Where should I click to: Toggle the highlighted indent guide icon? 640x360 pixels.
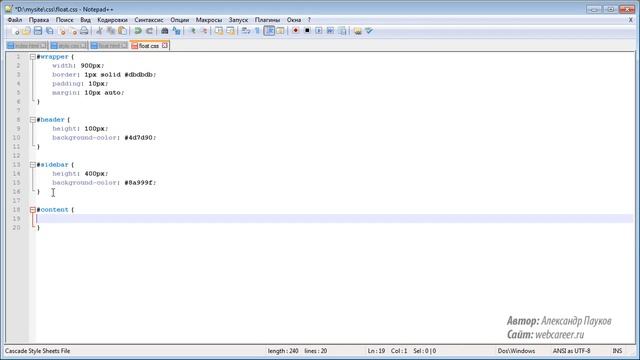269,31
